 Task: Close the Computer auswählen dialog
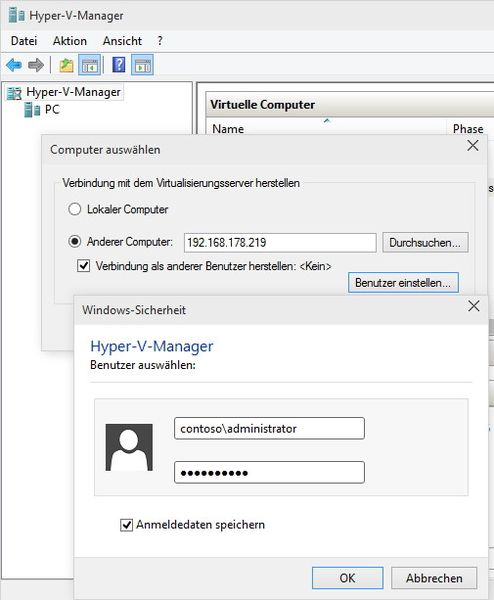click(x=473, y=145)
